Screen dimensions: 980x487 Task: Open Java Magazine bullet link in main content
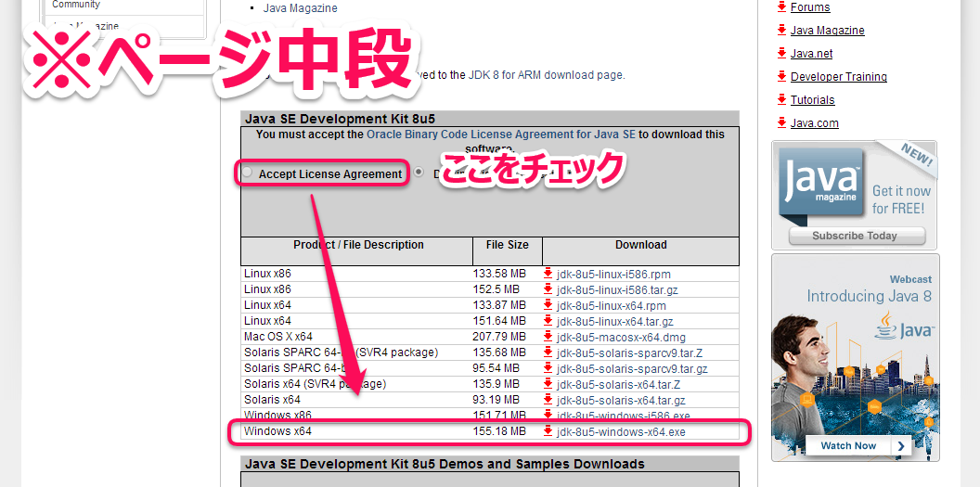pyautogui.click(x=300, y=8)
